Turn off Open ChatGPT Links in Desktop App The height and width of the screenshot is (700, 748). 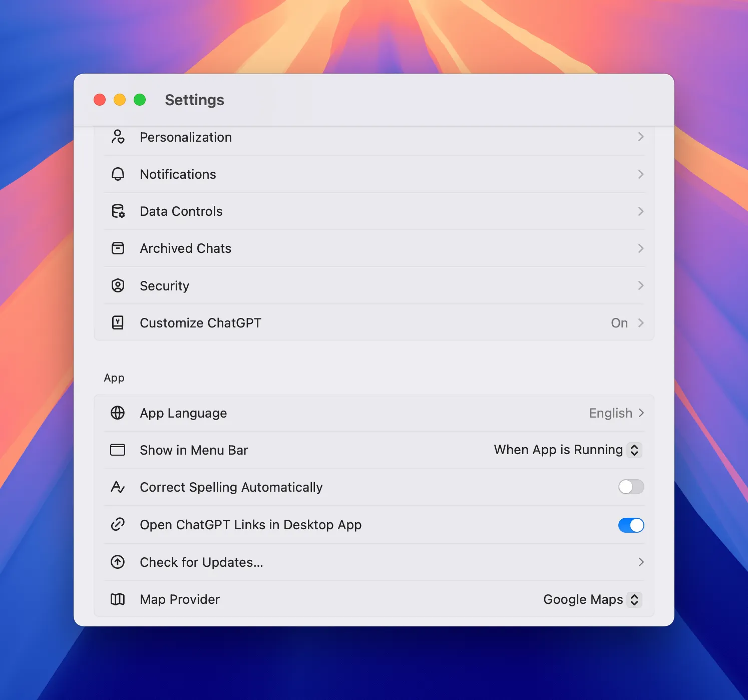[631, 525]
